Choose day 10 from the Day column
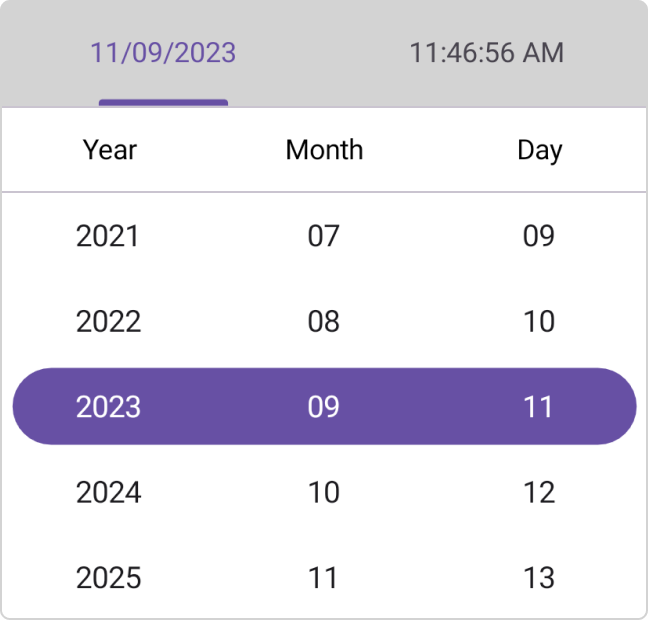Viewport: 648px width, 620px height. [539, 321]
